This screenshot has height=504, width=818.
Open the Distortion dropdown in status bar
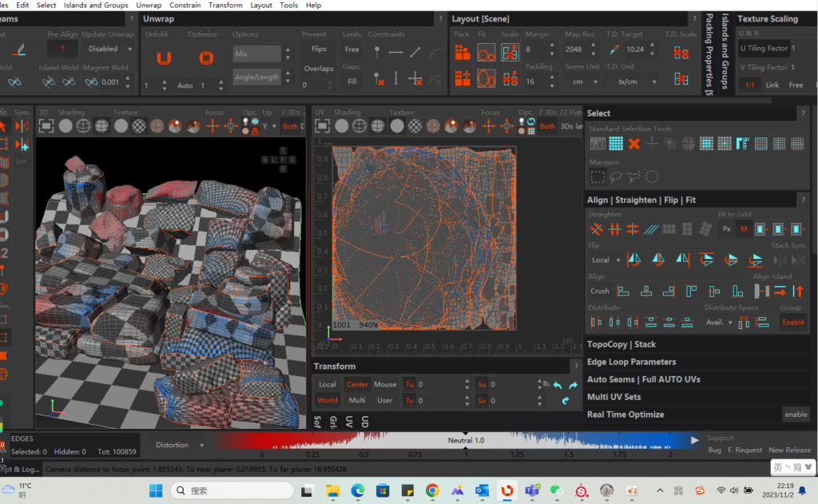coord(179,445)
